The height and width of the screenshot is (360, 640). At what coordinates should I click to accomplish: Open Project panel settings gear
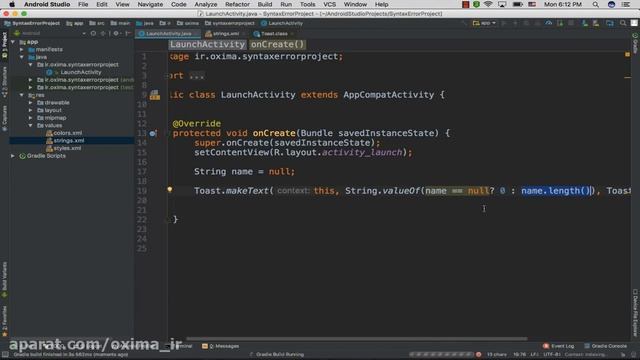pyautogui.click(x=116, y=33)
